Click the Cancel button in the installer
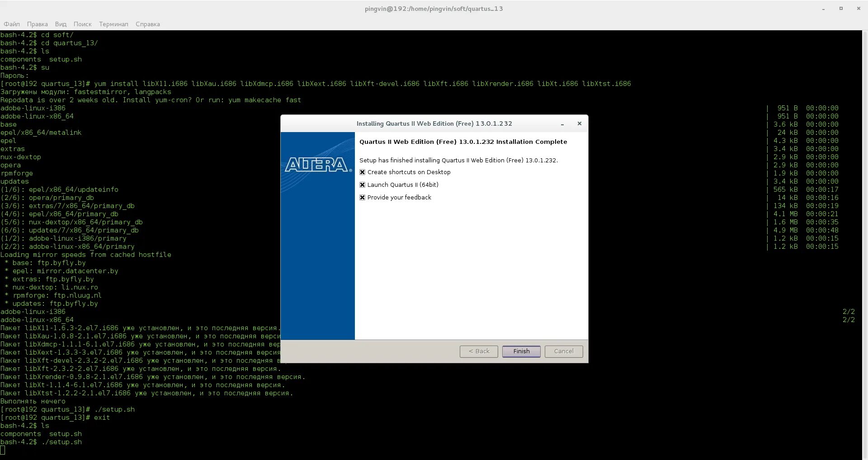The image size is (868, 460). tap(564, 351)
